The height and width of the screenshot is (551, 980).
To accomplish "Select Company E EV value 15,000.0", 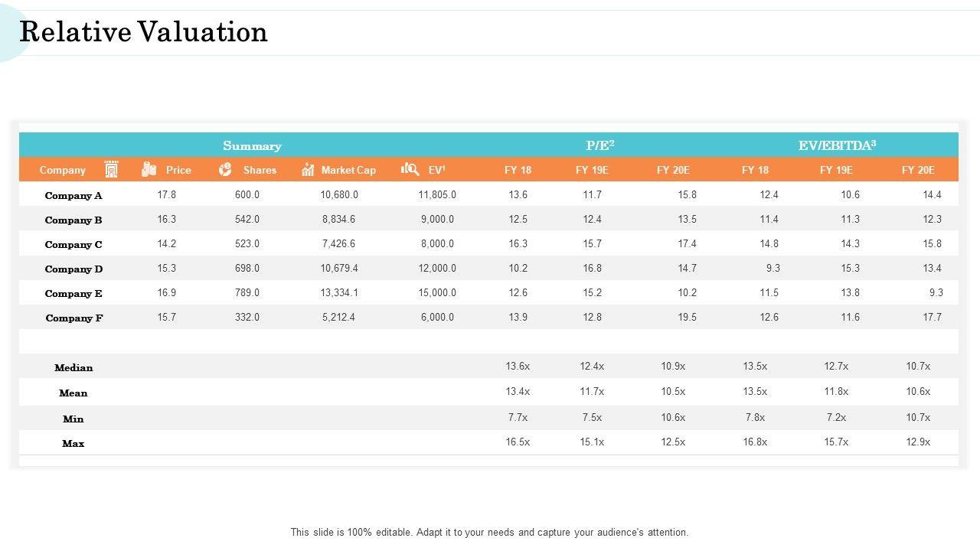I will coord(437,292).
